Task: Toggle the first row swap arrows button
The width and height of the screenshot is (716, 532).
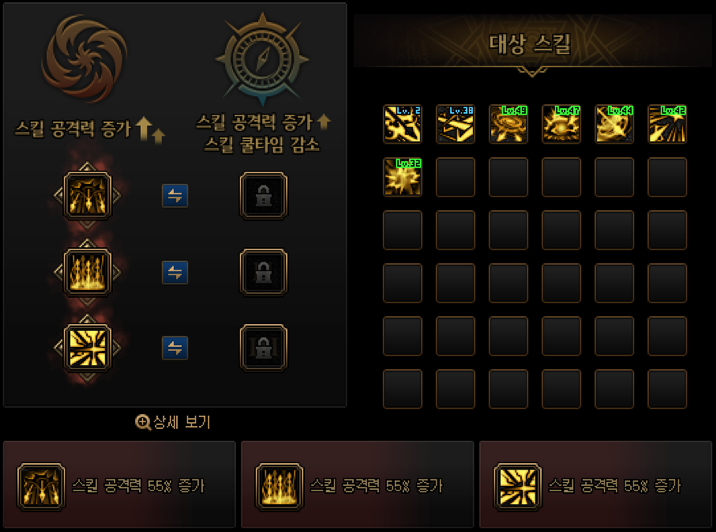Action: (x=175, y=196)
